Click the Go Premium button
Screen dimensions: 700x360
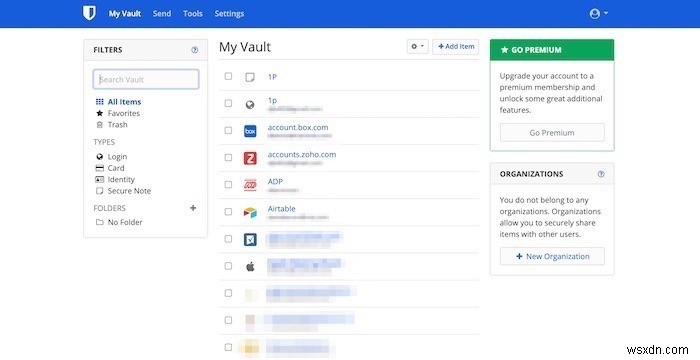point(552,133)
